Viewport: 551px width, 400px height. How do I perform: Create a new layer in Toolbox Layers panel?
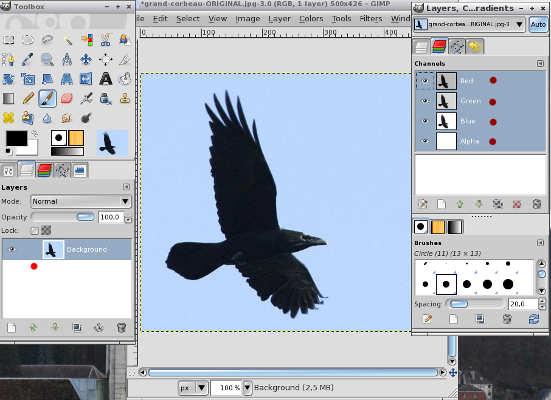[11, 328]
